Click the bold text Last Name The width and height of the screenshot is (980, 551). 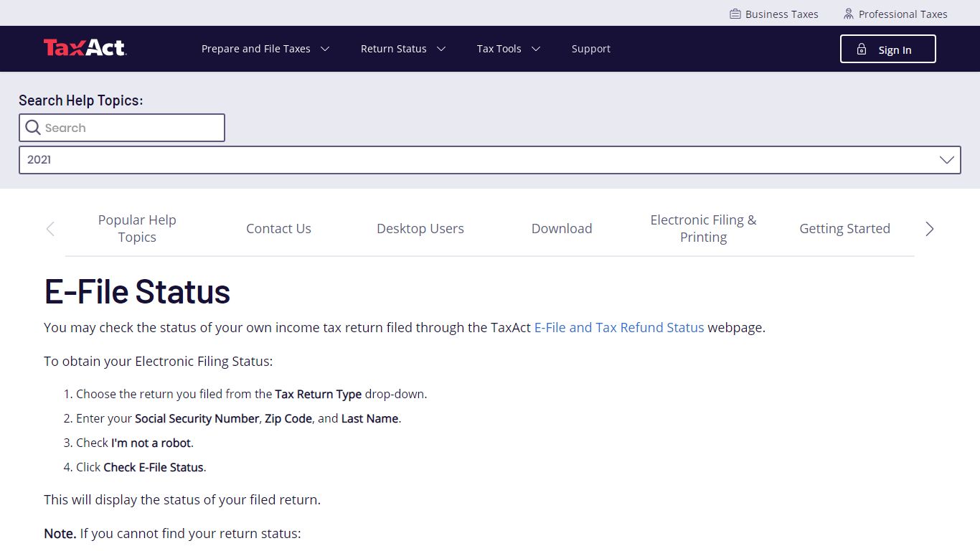pyautogui.click(x=370, y=418)
